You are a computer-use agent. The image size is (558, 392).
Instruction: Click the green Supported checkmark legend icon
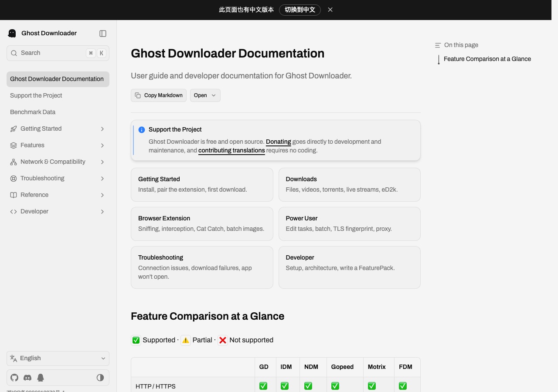(x=136, y=340)
